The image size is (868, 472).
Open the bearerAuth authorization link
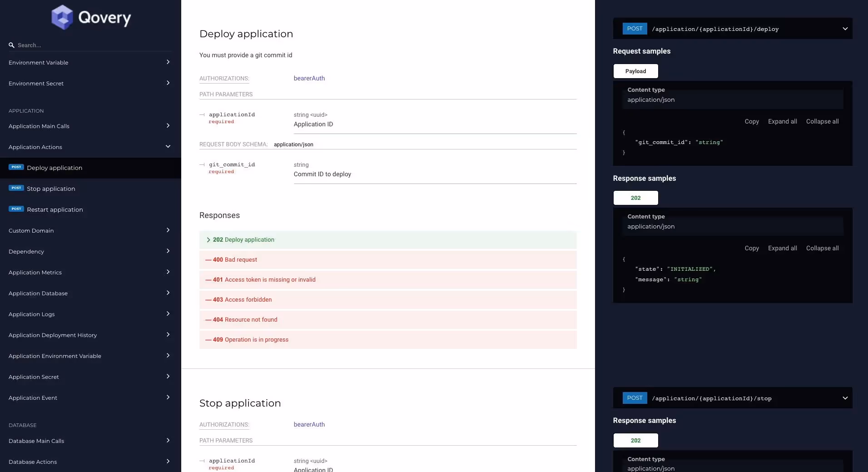pos(309,78)
